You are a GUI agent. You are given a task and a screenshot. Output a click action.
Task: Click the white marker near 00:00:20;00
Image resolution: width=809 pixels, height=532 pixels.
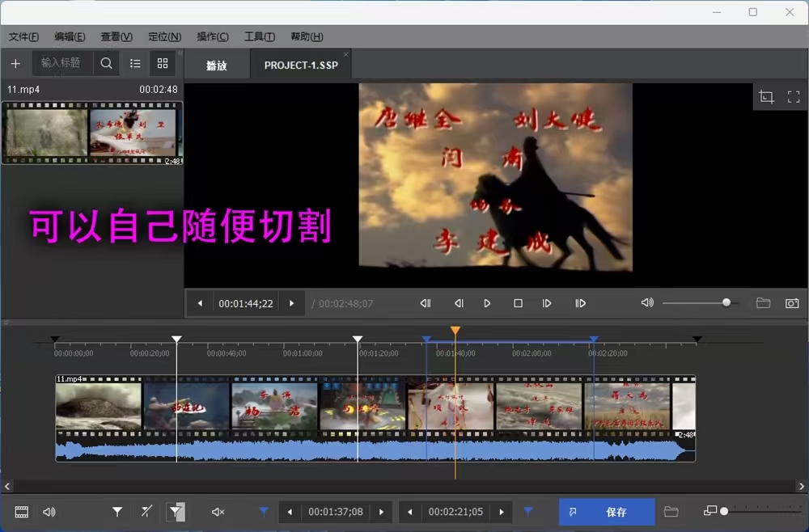click(176, 340)
